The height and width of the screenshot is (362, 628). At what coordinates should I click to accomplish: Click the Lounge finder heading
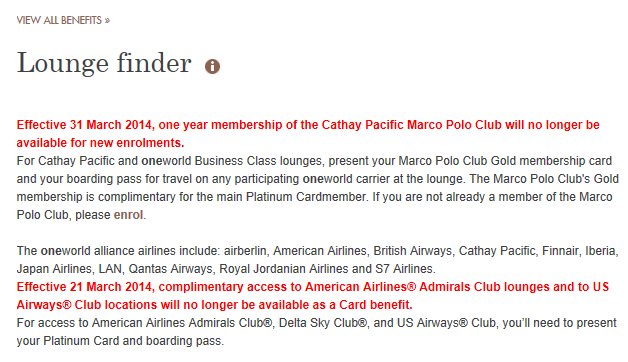(104, 63)
